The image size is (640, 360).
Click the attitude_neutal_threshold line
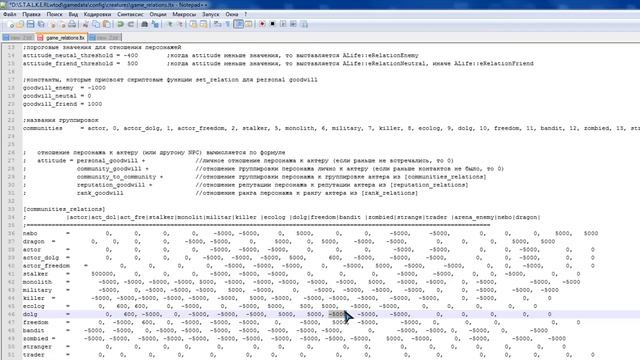pos(220,56)
